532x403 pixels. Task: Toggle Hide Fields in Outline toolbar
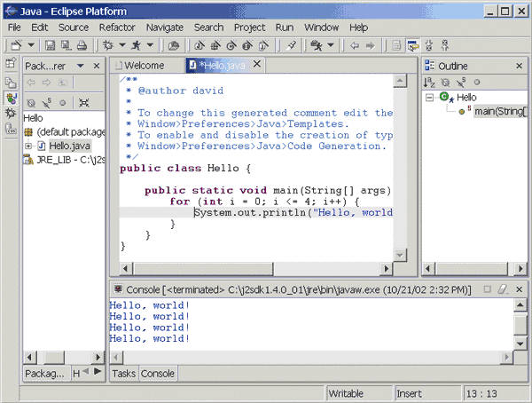[x=445, y=83]
